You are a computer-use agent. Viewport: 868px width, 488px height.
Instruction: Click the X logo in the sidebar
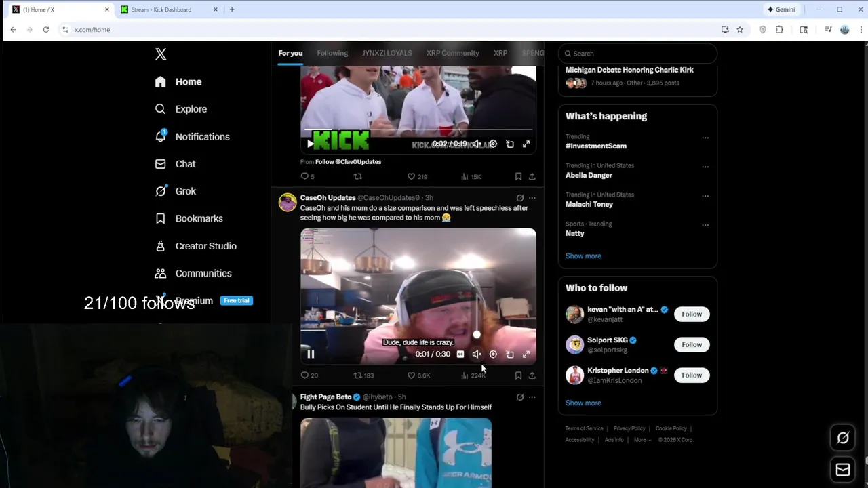point(161,54)
